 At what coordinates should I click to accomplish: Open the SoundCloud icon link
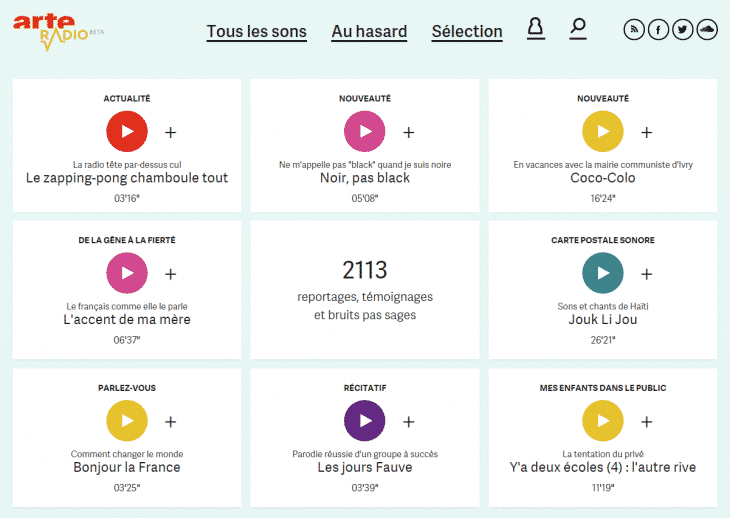coord(708,30)
